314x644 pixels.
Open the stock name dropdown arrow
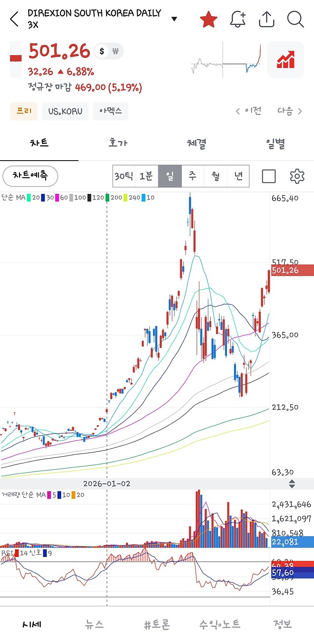point(174,19)
